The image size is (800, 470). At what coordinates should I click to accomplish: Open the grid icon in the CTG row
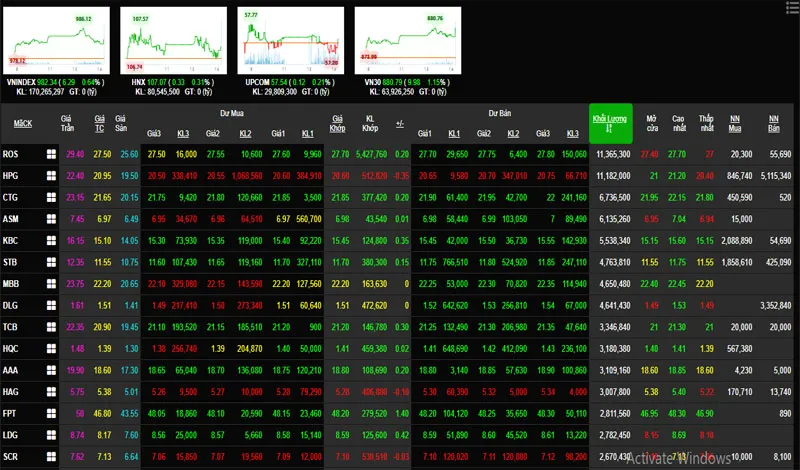(51, 197)
